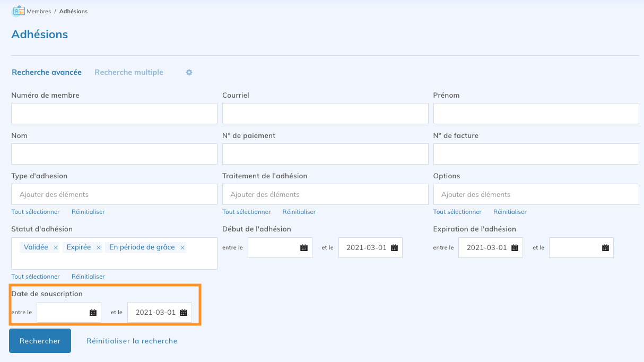Open calendar for Date de souscription end date
Image resolution: width=644 pixels, height=362 pixels.
pos(184,313)
